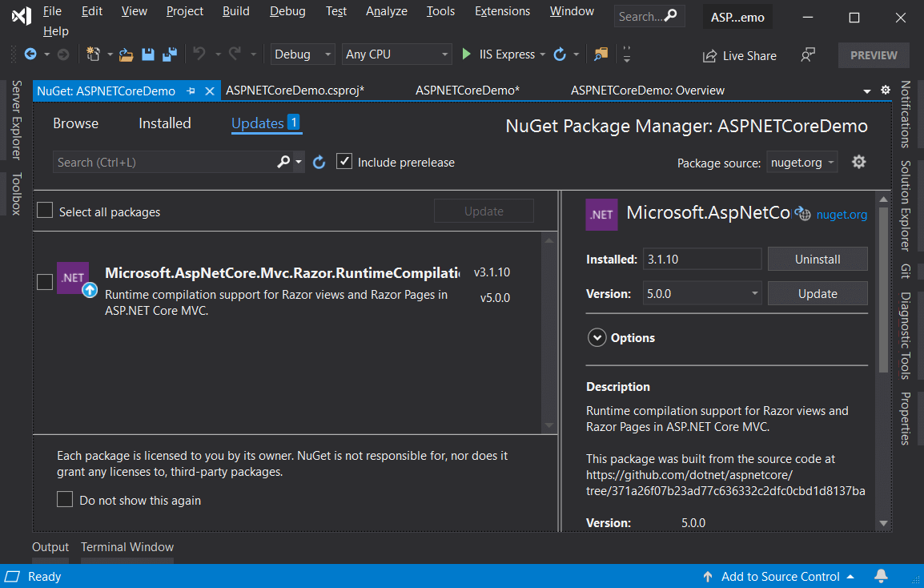Open NuGet settings gear near package source
The image size is (924, 588).
(x=858, y=162)
